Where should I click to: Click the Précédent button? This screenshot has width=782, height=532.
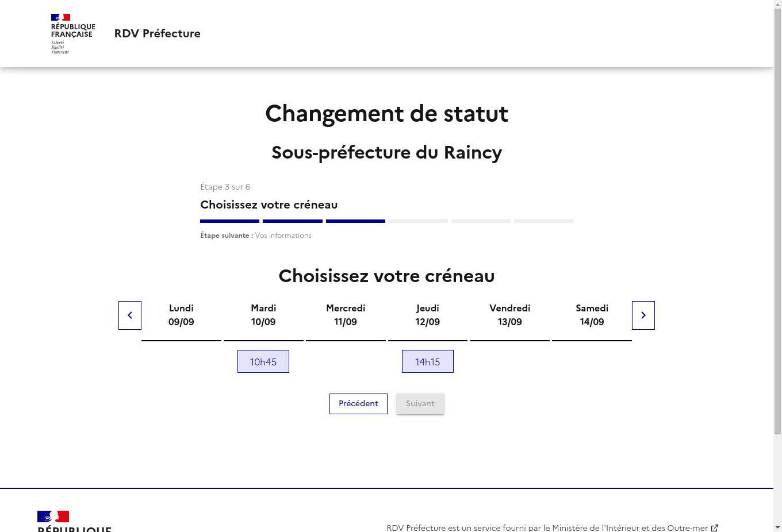pyautogui.click(x=358, y=404)
